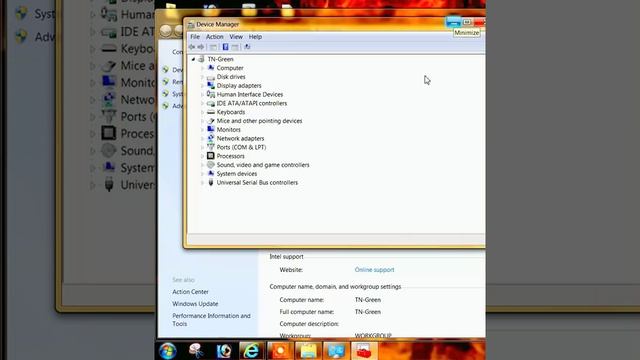Click the "Website:" label

[291, 270]
